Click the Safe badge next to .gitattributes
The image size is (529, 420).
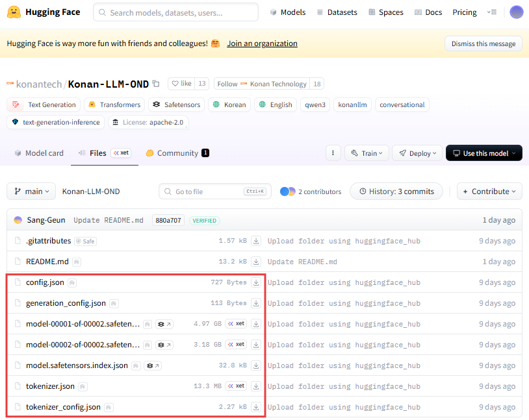click(x=86, y=241)
